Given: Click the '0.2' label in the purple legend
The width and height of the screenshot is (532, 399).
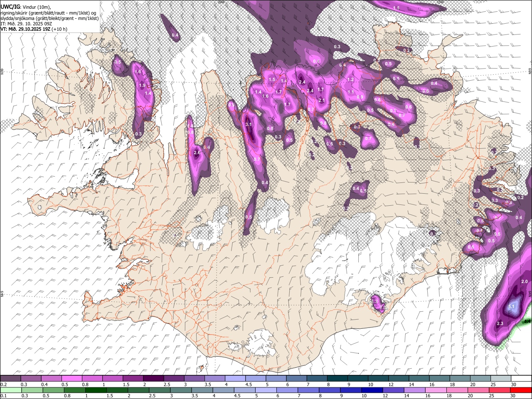Looking at the screenshot, I should pos(4,384).
